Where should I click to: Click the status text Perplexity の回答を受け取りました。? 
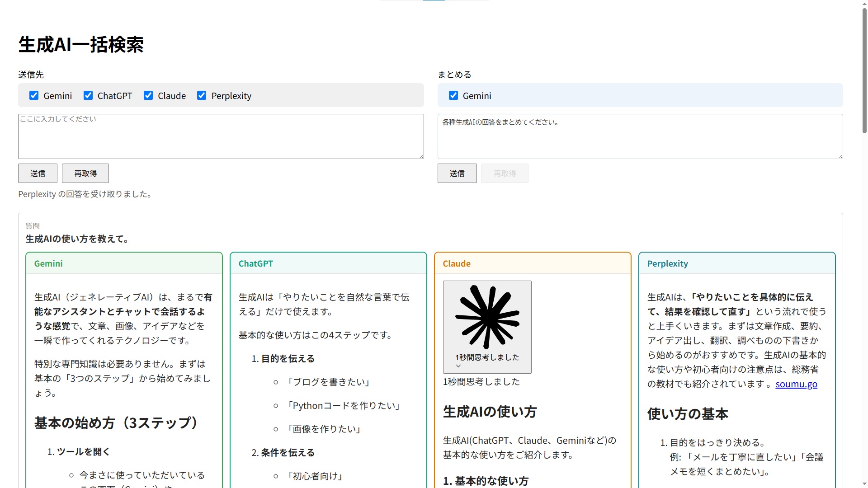point(85,194)
